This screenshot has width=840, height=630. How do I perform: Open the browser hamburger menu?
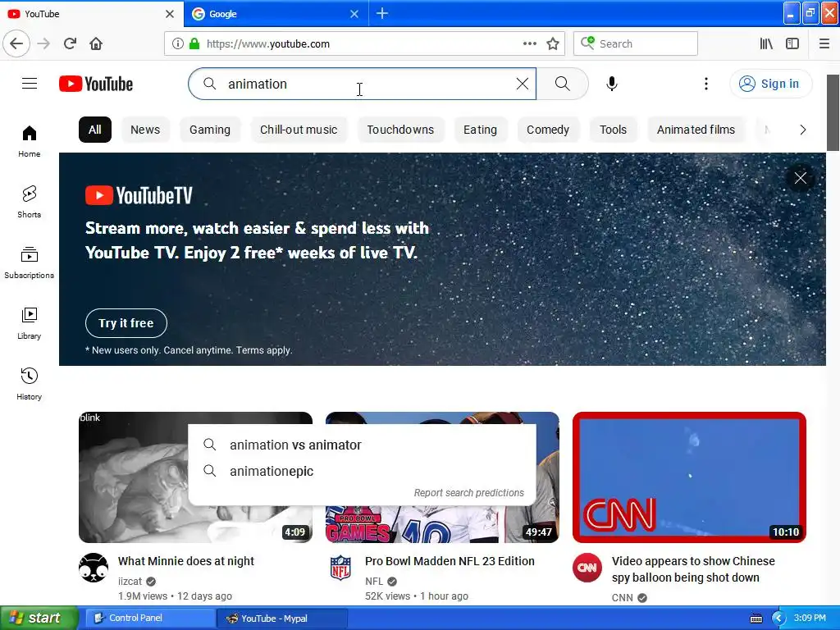(824, 43)
